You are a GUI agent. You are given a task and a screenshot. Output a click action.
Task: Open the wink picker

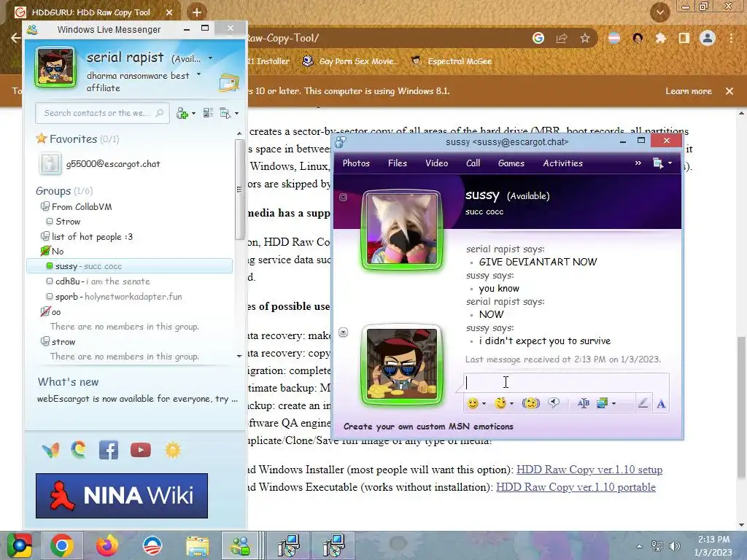tap(500, 403)
